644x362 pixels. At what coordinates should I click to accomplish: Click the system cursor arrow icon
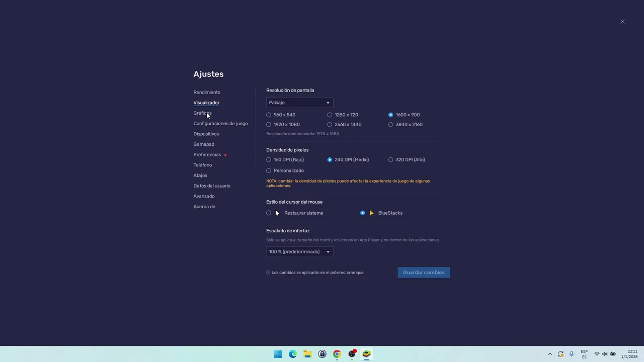[277, 213]
